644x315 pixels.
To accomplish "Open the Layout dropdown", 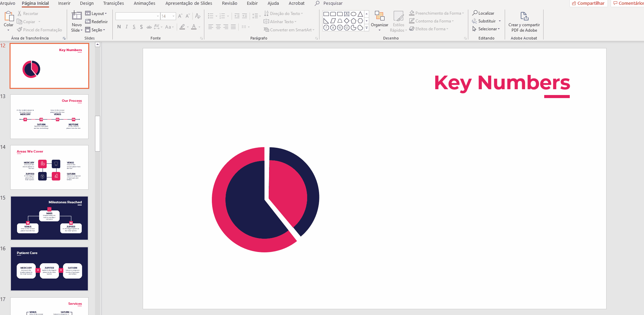I will 96,14.
